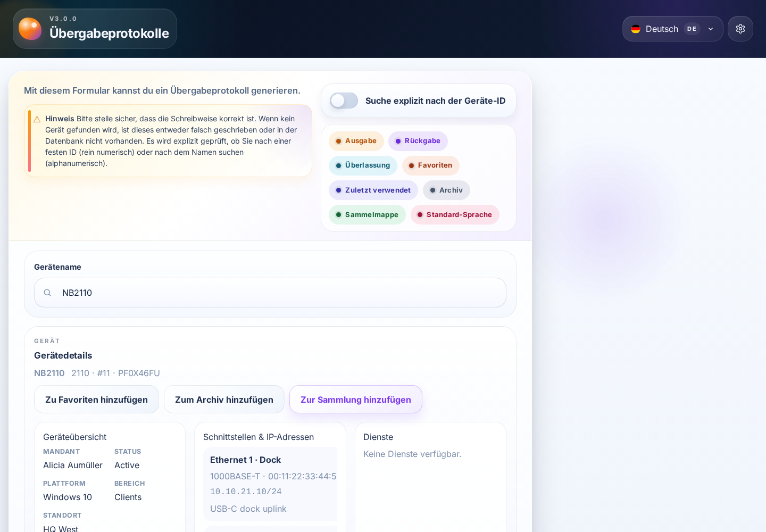Click the '1000BASE-T' MAC address line

273,476
